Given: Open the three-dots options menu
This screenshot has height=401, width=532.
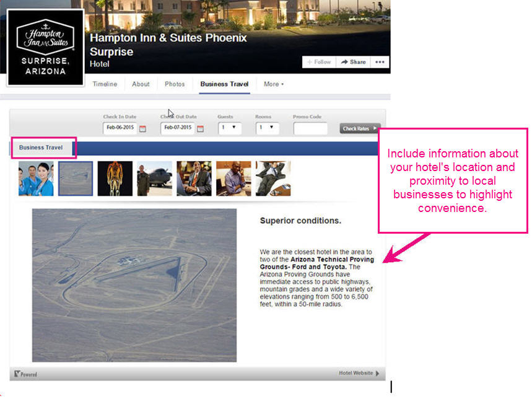Looking at the screenshot, I should [380, 62].
